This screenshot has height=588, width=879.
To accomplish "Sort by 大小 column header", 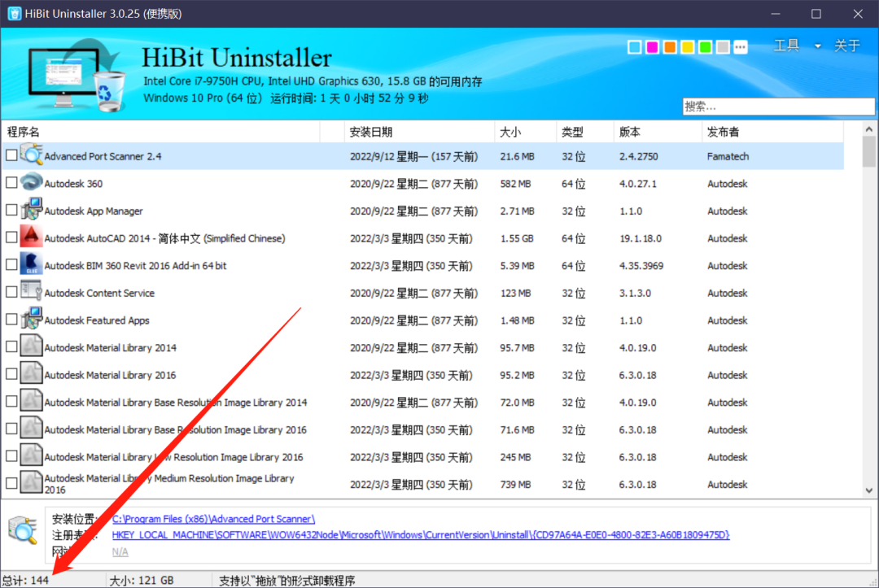I will pyautogui.click(x=525, y=133).
